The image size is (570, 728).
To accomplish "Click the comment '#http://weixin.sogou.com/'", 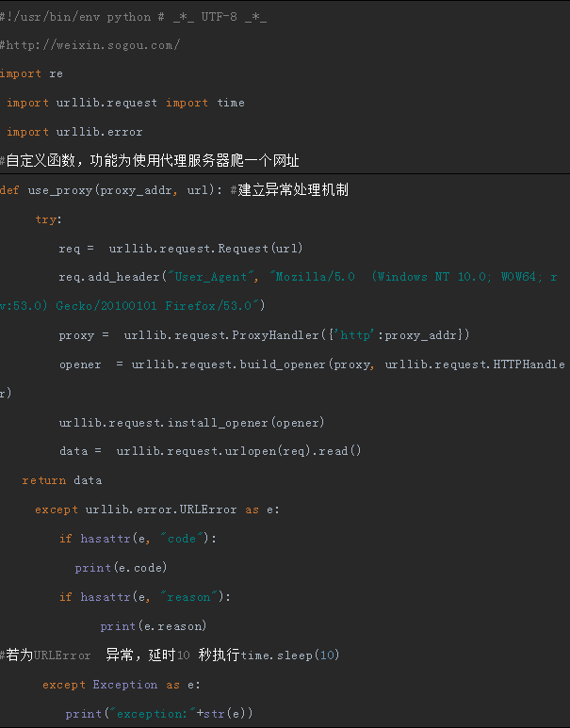I will click(90, 45).
